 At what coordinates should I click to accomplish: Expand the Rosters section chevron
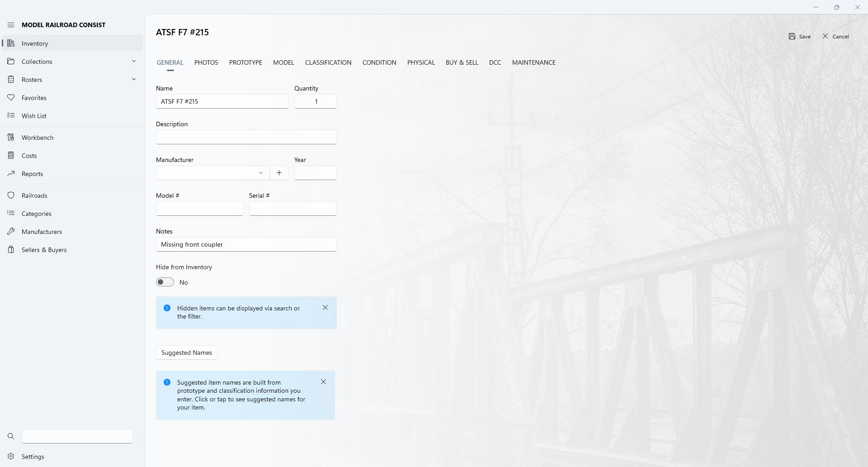click(134, 79)
